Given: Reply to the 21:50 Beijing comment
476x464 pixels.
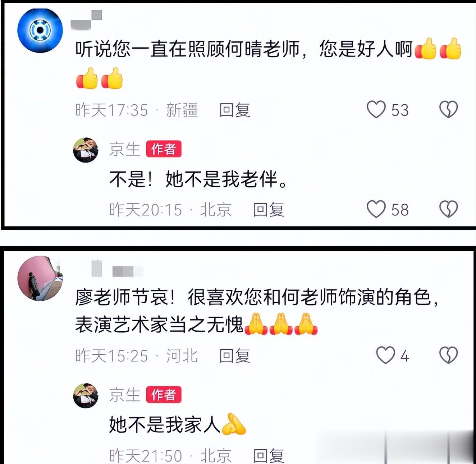Looking at the screenshot, I should pos(269,456).
